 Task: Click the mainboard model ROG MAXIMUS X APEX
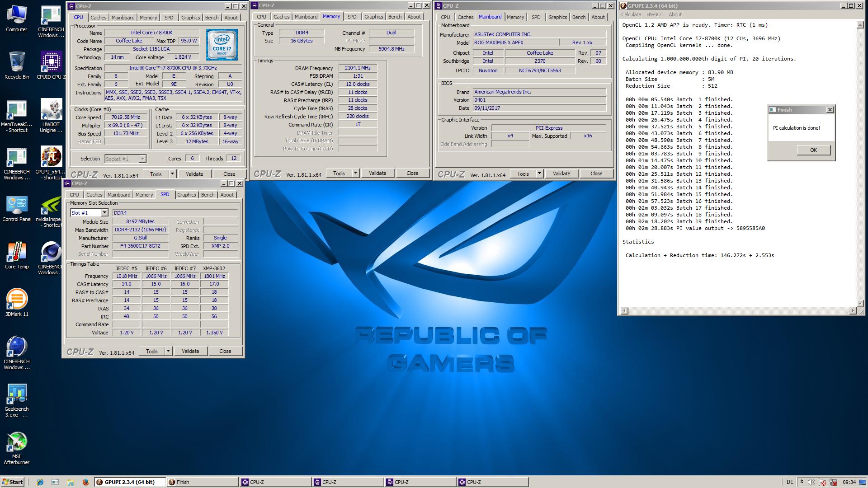point(515,42)
